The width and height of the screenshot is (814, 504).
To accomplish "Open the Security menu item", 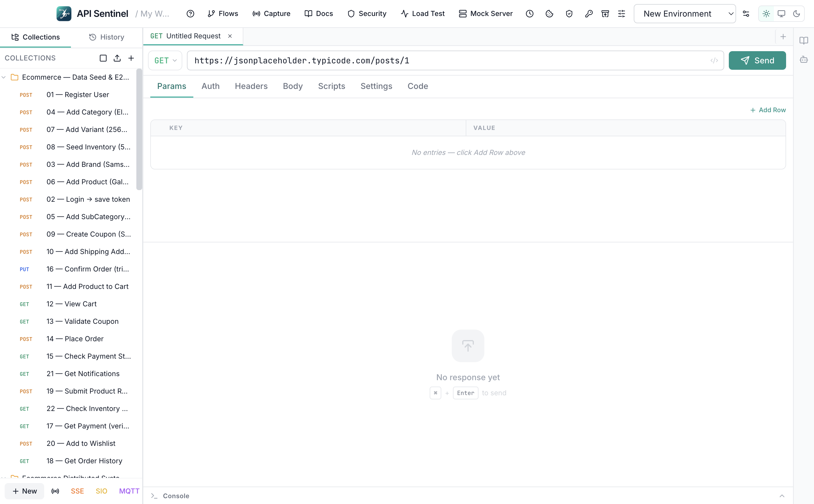I will (367, 14).
